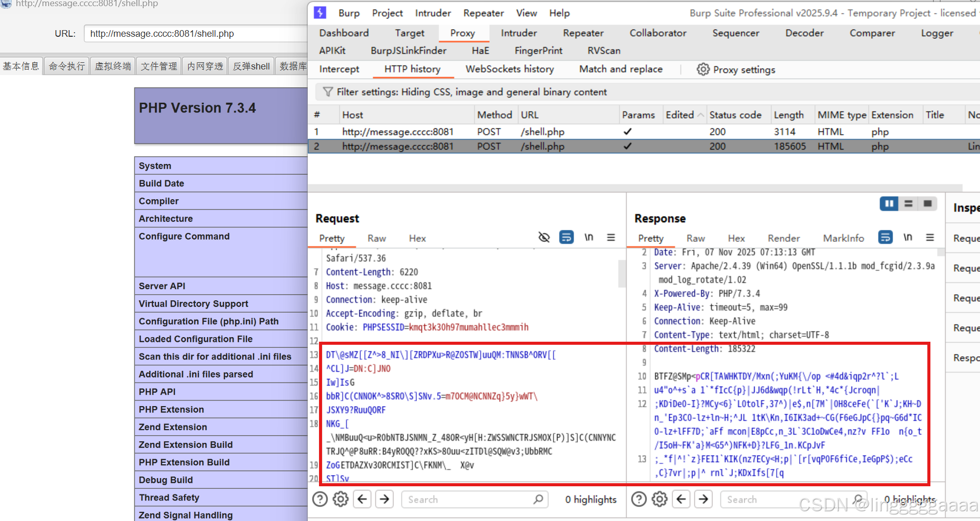The height and width of the screenshot is (521, 980).
Task: Open the FingerPrint extension tab
Action: click(538, 51)
